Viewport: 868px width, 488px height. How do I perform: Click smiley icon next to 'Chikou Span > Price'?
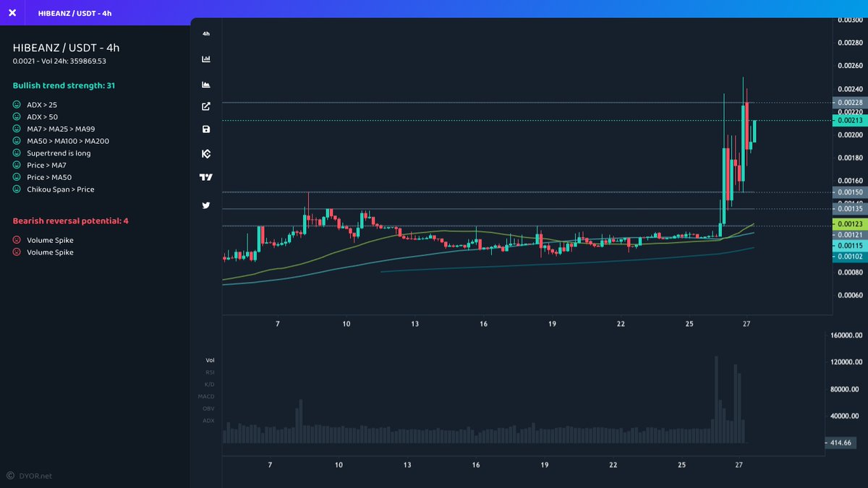[x=17, y=189]
